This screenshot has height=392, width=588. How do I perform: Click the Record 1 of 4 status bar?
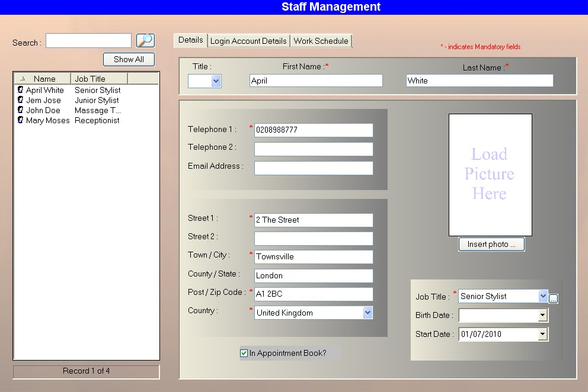[87, 371]
